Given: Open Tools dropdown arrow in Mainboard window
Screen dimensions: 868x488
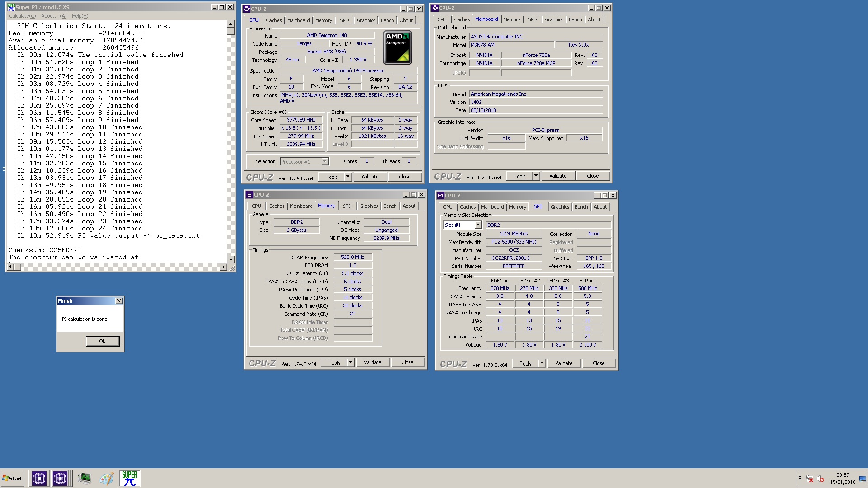Looking at the screenshot, I should click(536, 176).
